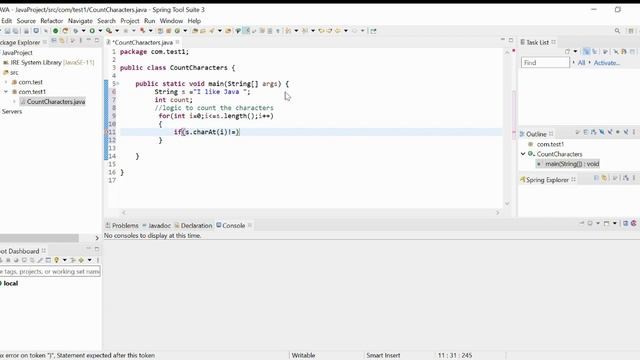
Task: Close the CountCharacters.java editor tab
Action: point(178,42)
